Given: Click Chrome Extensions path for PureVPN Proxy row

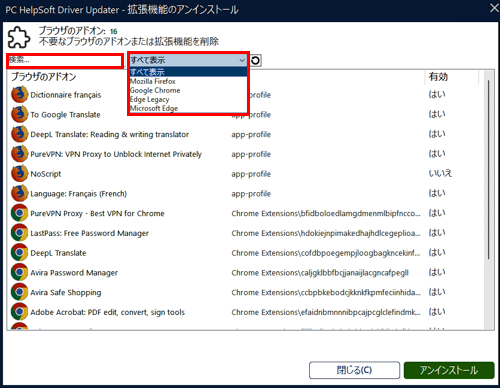Looking at the screenshot, I should pyautogui.click(x=326, y=213).
